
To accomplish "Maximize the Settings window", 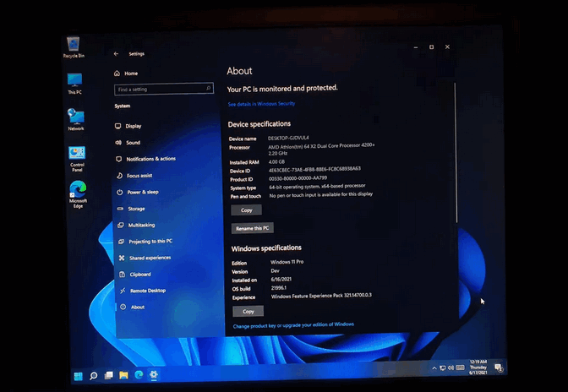I will (x=431, y=47).
